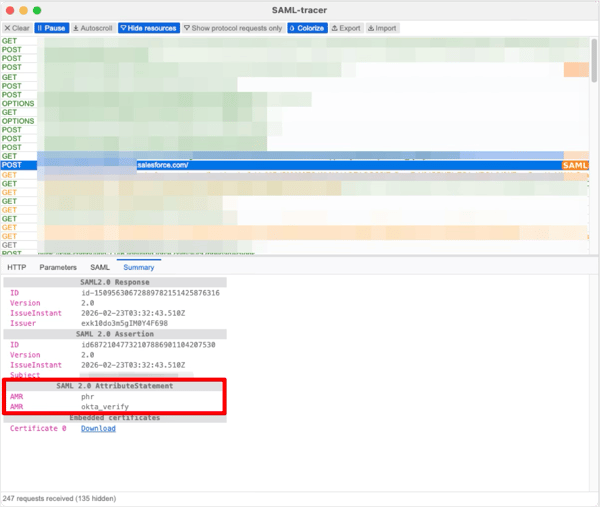Toggle the Colorize option

tap(307, 28)
